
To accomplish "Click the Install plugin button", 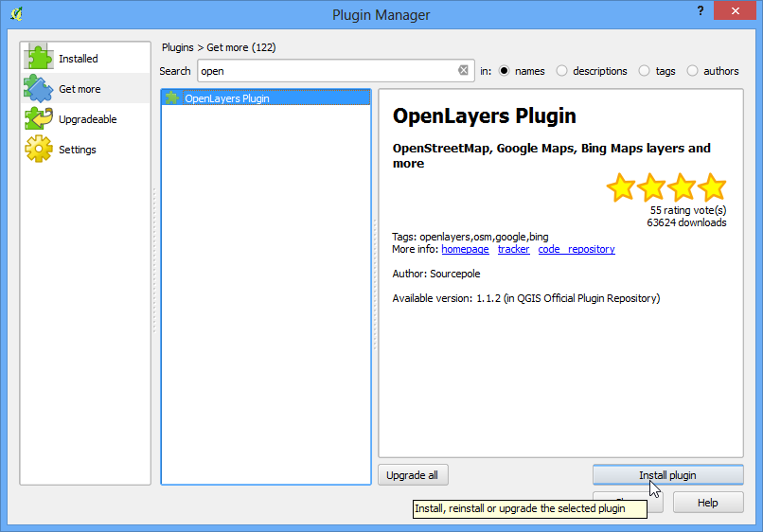I will click(667, 475).
